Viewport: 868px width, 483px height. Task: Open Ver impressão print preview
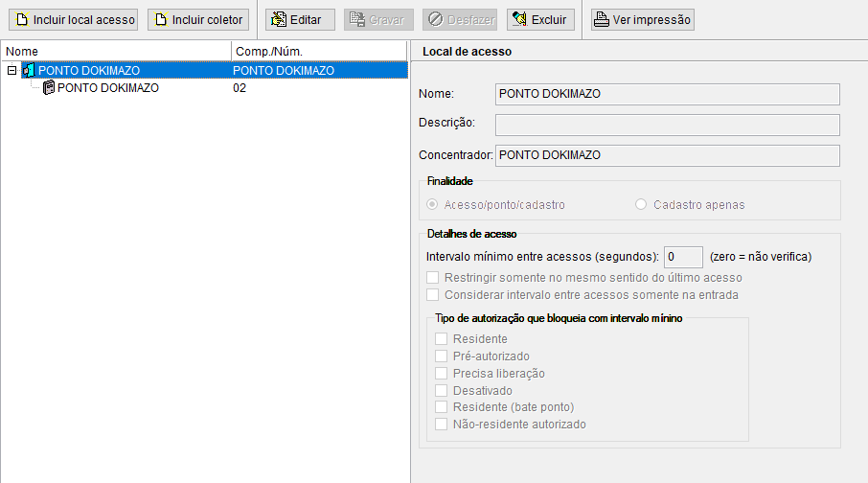point(641,19)
